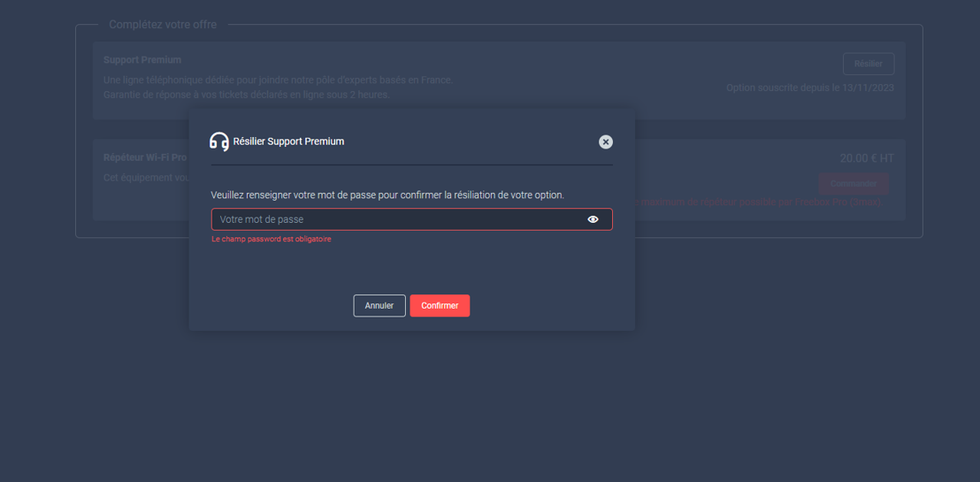This screenshot has width=980, height=482.
Task: Click the '20.00 € HT' price label
Action: 867,158
